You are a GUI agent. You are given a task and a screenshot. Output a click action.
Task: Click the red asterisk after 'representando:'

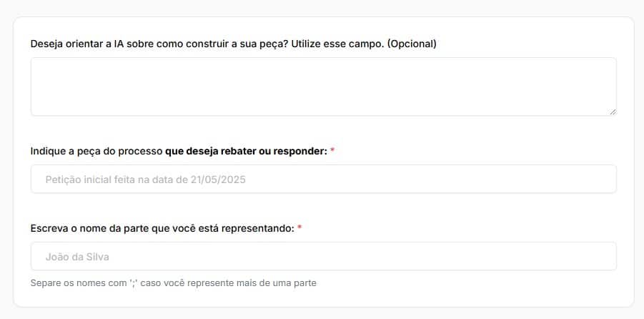[299, 228]
